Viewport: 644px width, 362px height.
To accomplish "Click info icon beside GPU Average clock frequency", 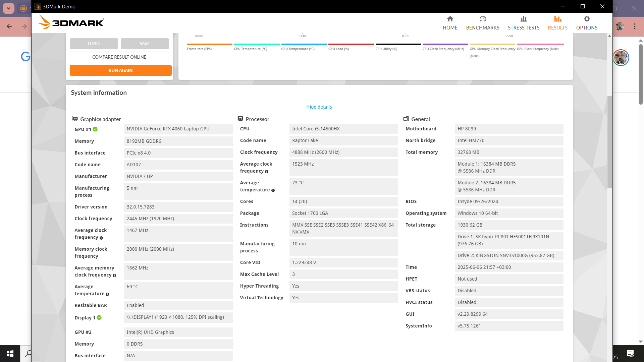I will click(101, 238).
